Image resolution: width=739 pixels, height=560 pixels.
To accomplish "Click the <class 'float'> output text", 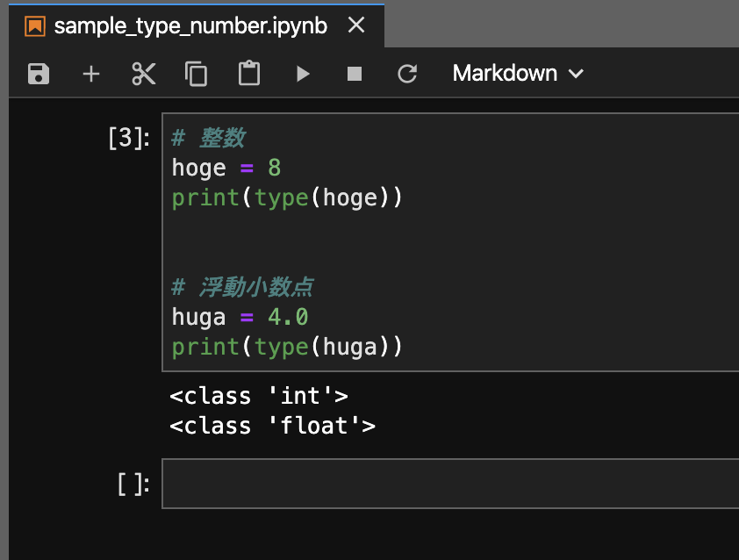I will (x=272, y=426).
